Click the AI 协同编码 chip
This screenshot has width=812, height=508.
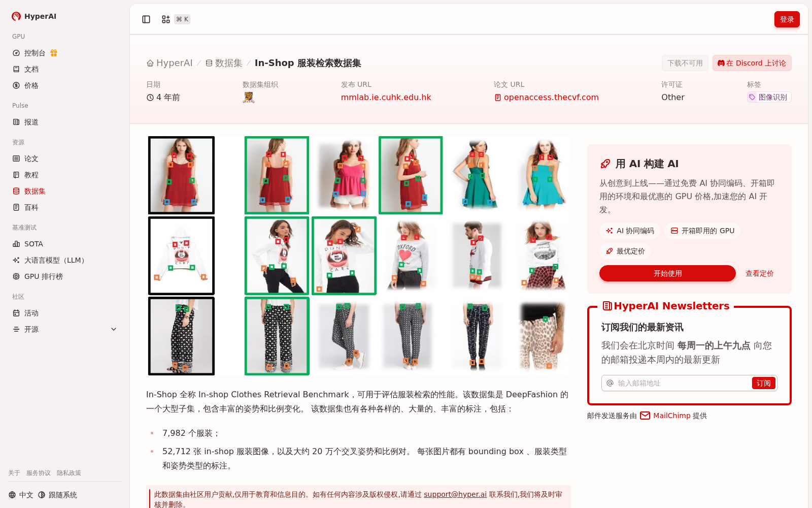(629, 231)
